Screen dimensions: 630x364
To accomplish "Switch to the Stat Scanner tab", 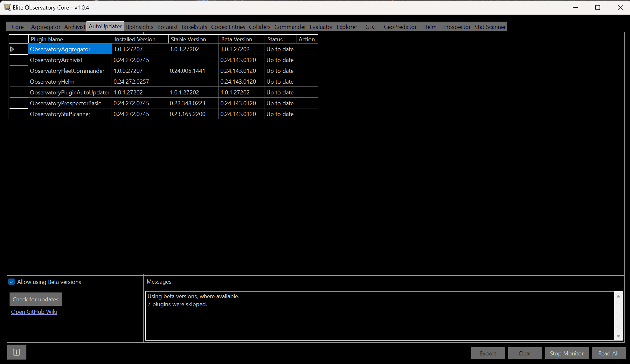I will (x=490, y=27).
